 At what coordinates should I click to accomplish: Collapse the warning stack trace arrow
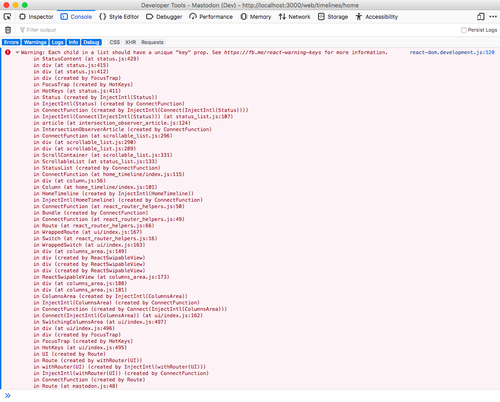pyautogui.click(x=17, y=52)
